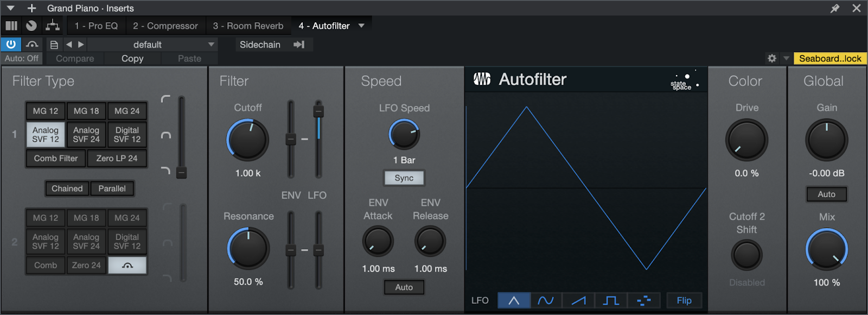
Task: Toggle Auto under ENV Attack and Release
Action: tap(404, 287)
